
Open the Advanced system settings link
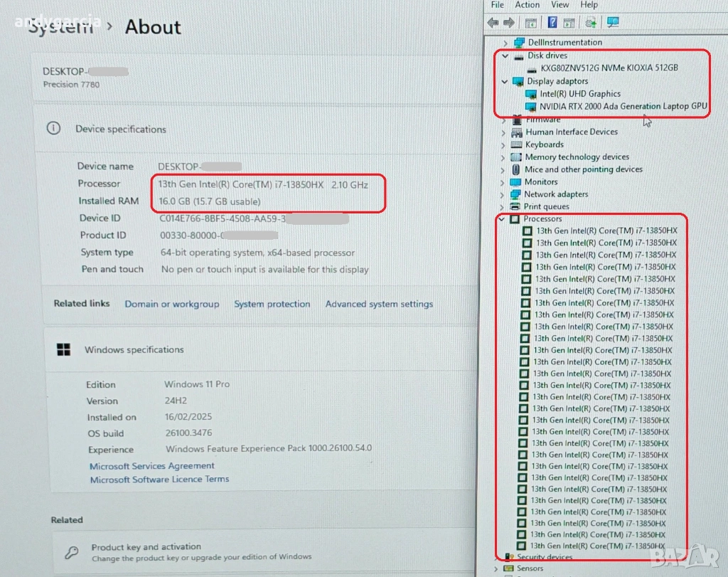(379, 304)
